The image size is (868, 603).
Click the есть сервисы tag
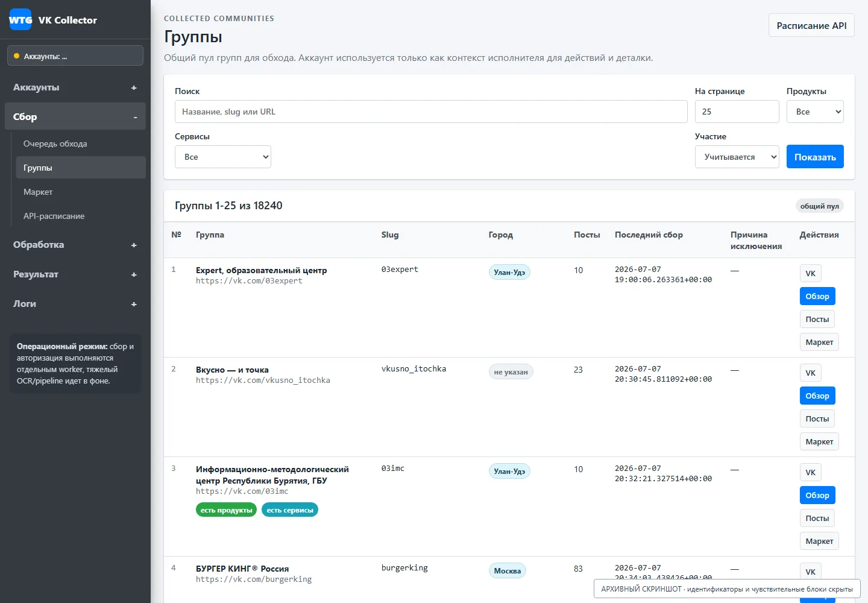tap(290, 510)
